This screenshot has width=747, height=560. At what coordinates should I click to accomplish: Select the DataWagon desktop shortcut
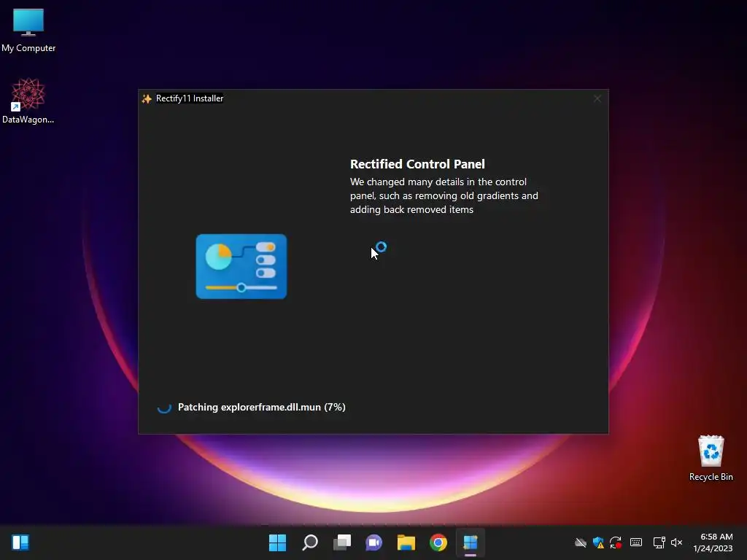(x=28, y=101)
